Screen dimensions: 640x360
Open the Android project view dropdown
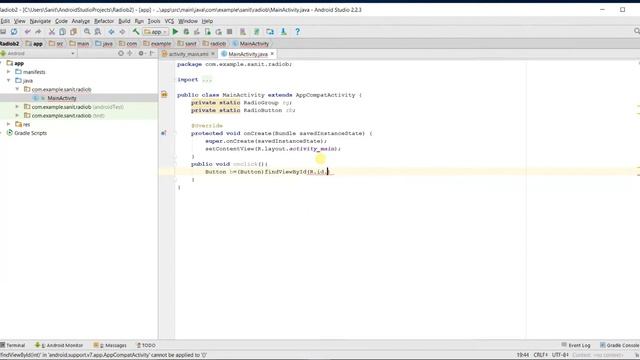click(x=38, y=53)
